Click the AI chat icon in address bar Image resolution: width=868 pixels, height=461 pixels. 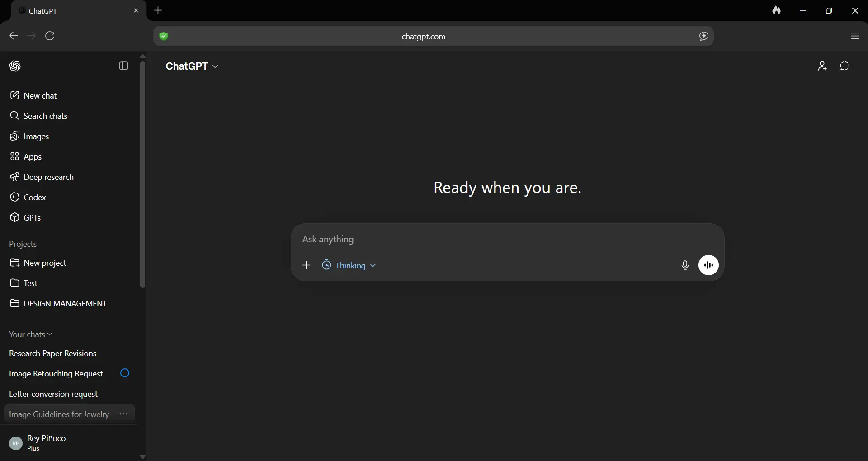point(703,36)
